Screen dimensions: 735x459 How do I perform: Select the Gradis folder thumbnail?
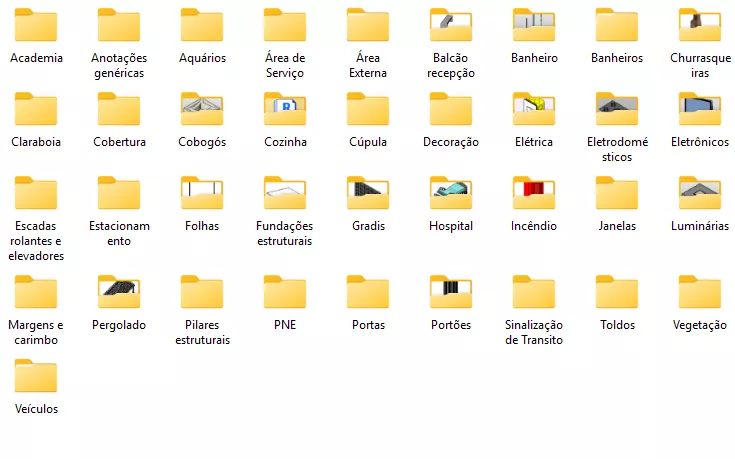click(x=368, y=194)
